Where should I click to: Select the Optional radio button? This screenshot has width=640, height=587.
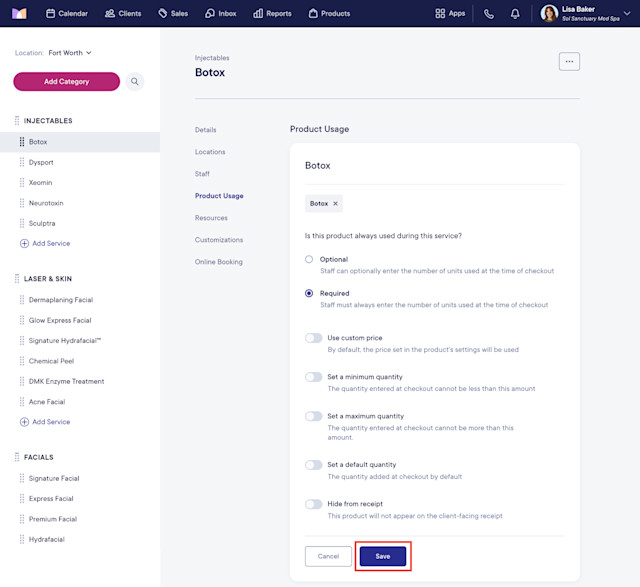309,259
